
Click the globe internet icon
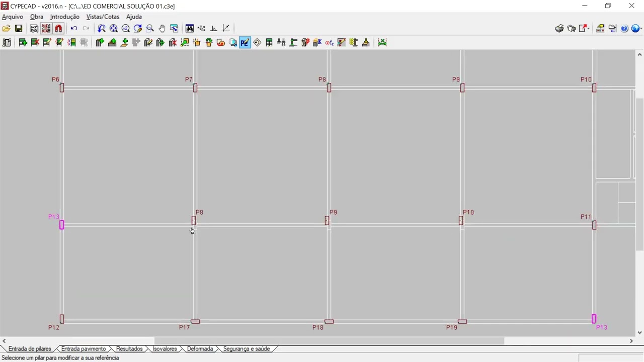(636, 29)
